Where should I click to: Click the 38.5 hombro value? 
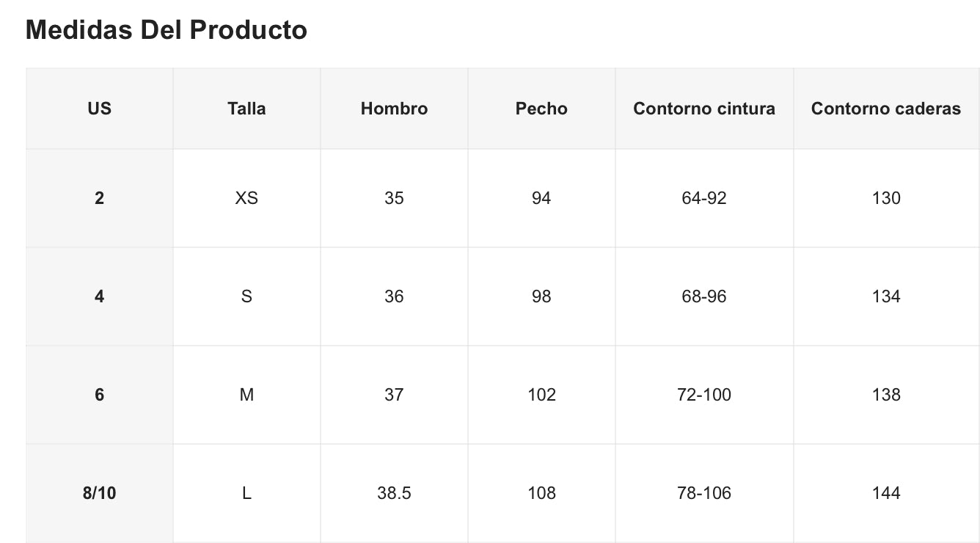pos(394,493)
